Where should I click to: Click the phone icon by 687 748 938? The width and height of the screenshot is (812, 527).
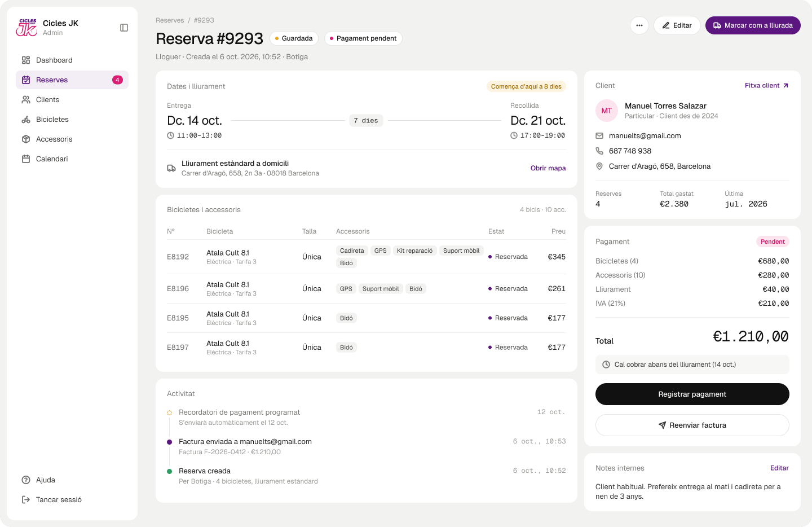[x=599, y=151]
